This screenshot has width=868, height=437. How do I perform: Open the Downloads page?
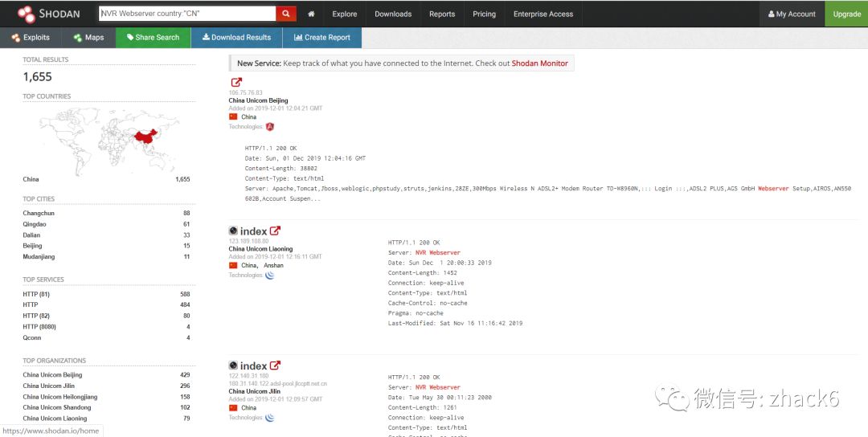pos(393,14)
